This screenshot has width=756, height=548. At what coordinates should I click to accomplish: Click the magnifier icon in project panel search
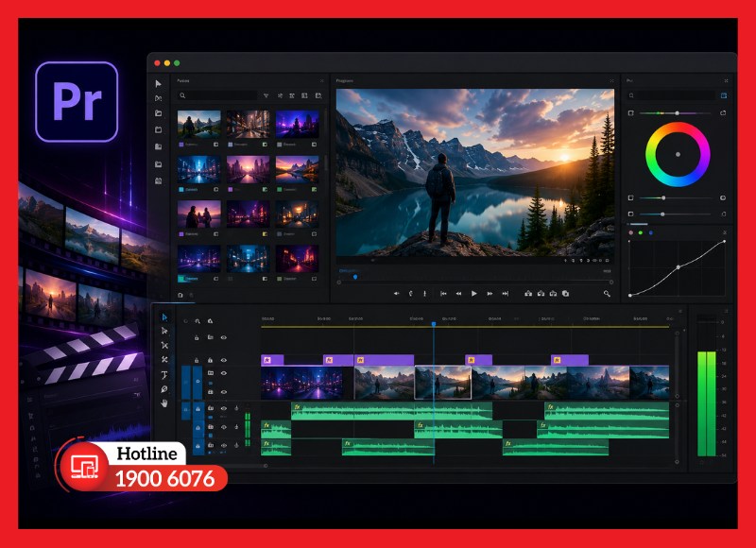(x=182, y=95)
